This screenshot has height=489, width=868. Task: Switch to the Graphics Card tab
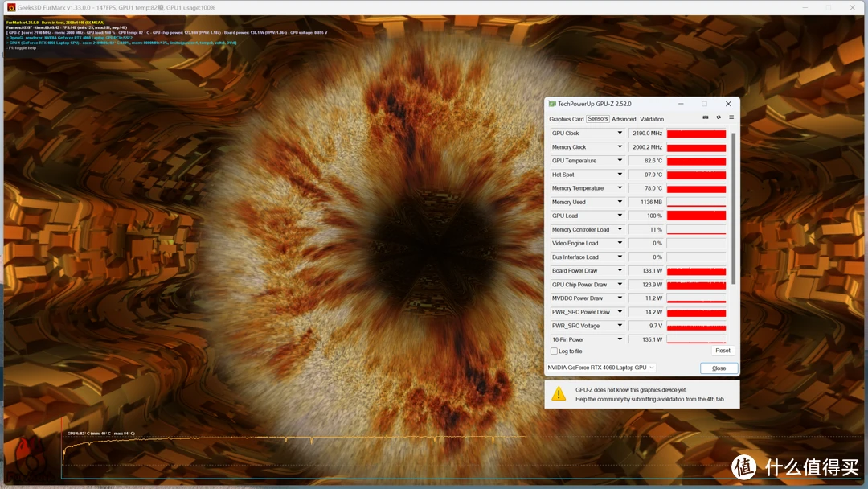567,119
